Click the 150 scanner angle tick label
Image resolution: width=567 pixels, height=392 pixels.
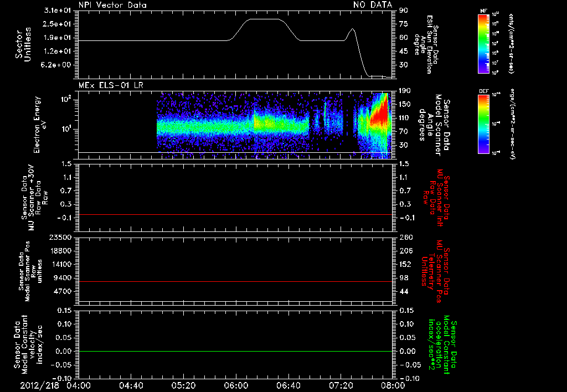(x=405, y=104)
